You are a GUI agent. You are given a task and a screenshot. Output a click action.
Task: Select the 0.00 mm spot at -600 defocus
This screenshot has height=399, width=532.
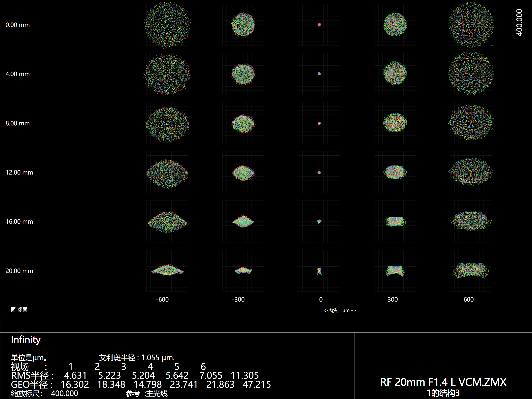point(167,25)
